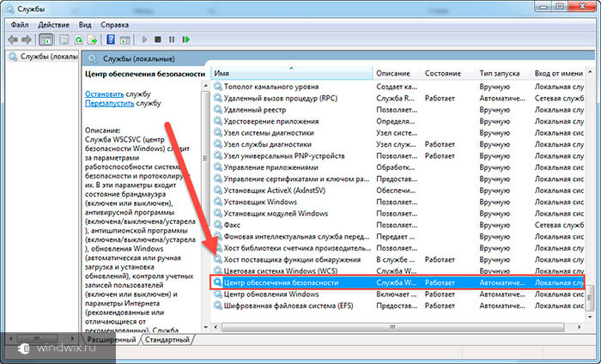Open the Вид menu
This screenshot has width=601, height=364.
(x=85, y=25)
